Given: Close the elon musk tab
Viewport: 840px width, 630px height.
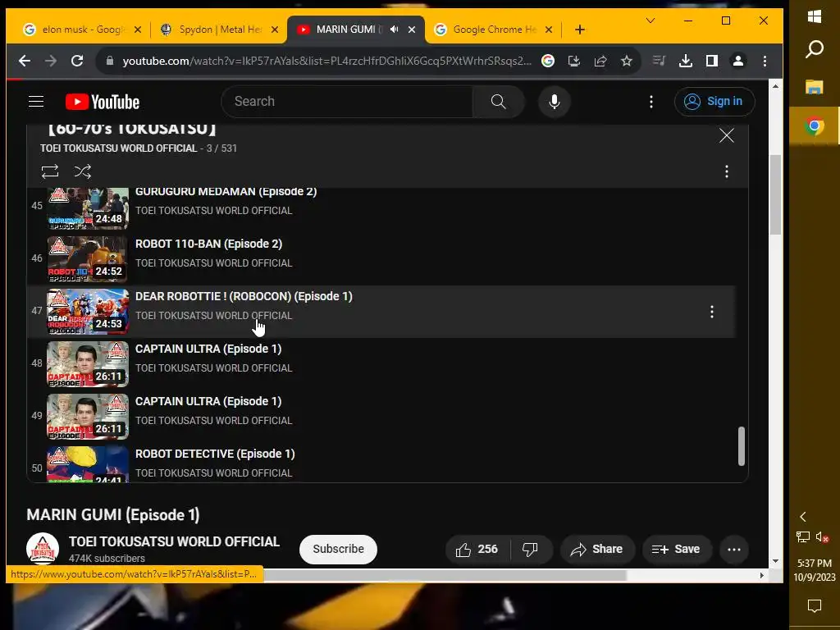Looking at the screenshot, I should click(138, 30).
